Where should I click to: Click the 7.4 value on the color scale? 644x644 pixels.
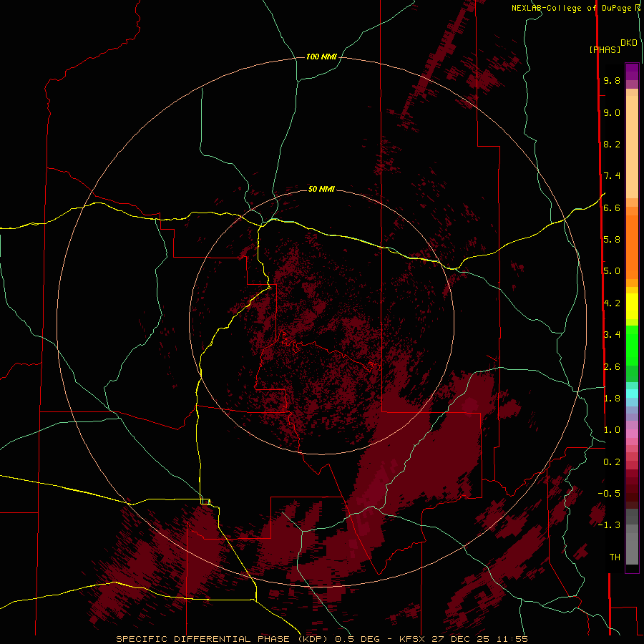(x=612, y=176)
